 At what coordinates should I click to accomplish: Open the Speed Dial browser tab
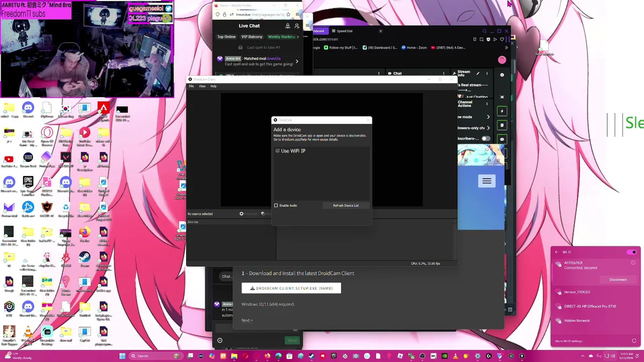[342, 31]
